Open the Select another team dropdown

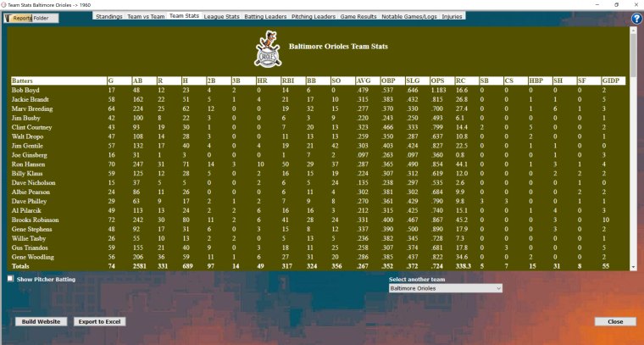[x=445, y=288]
